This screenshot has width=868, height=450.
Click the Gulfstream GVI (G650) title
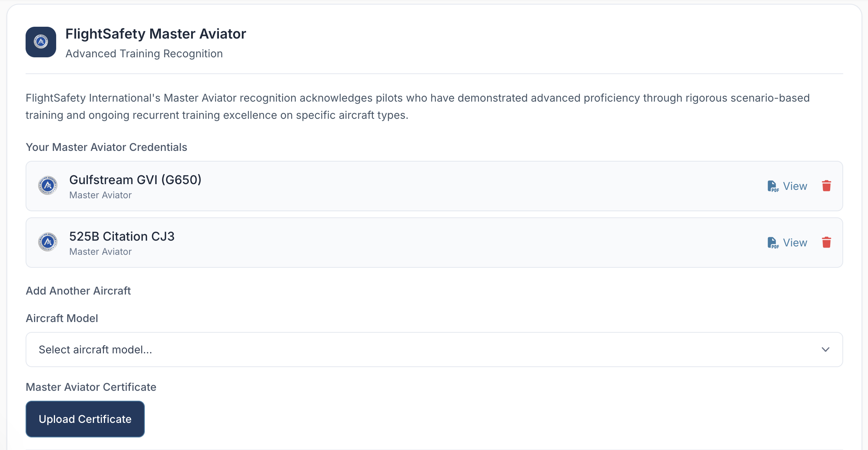[135, 180]
